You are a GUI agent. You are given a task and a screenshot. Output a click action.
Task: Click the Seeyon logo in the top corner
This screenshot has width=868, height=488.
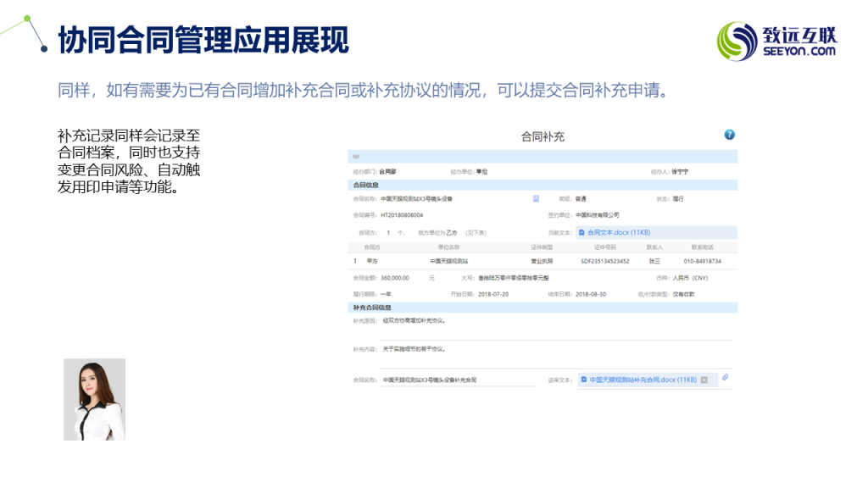[x=776, y=40]
